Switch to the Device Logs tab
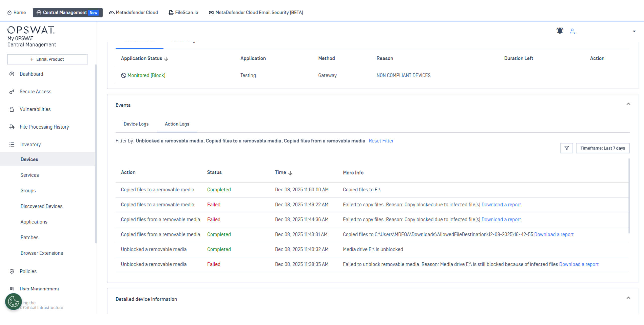Viewport: 644px width, 325px height. [x=136, y=124]
